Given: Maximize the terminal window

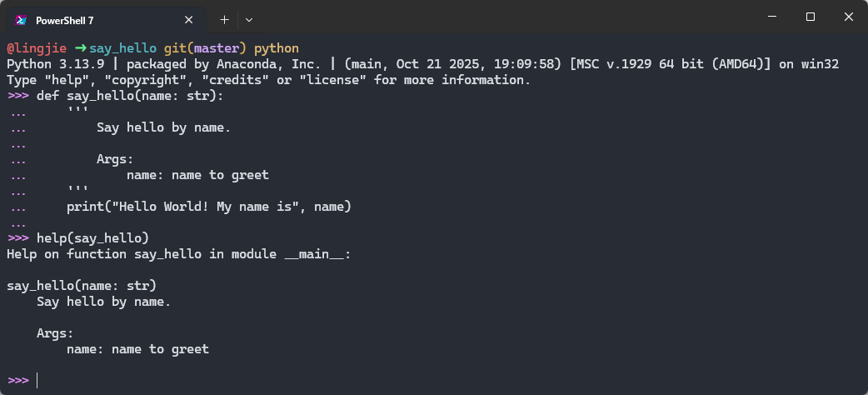Looking at the screenshot, I should click(811, 17).
